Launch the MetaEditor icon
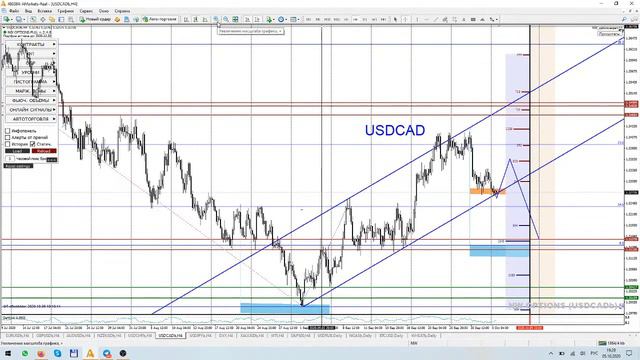This screenshot has width=640, height=360. [117, 19]
